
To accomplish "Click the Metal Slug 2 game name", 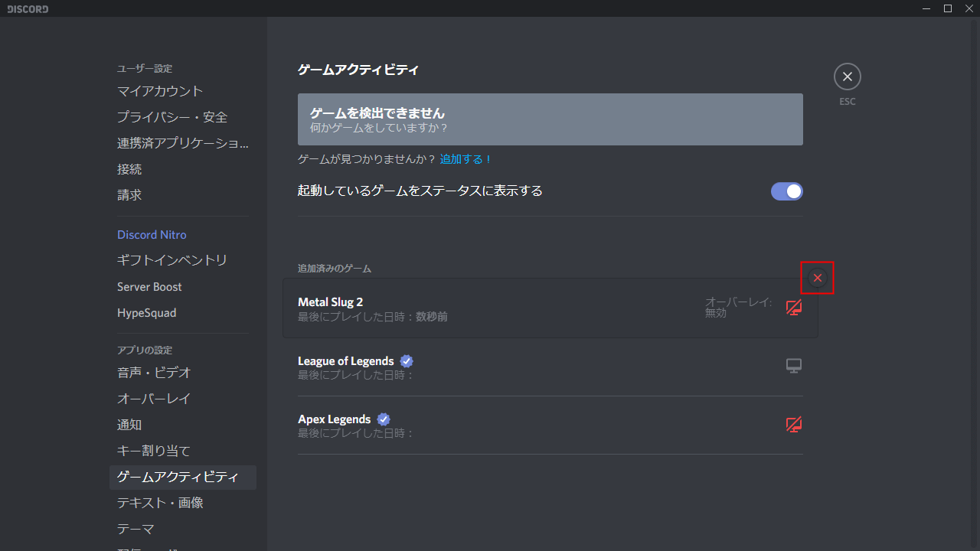I will click(x=331, y=302).
